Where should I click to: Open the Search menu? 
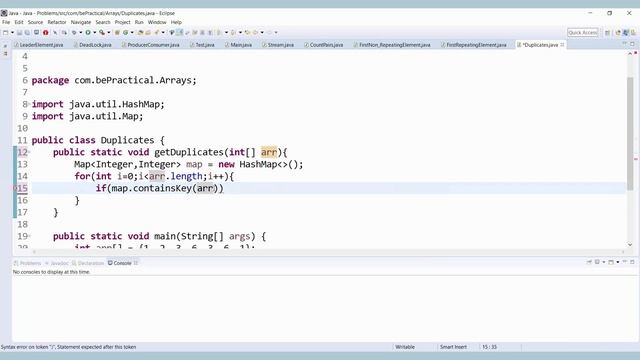pyautogui.click(x=103, y=22)
